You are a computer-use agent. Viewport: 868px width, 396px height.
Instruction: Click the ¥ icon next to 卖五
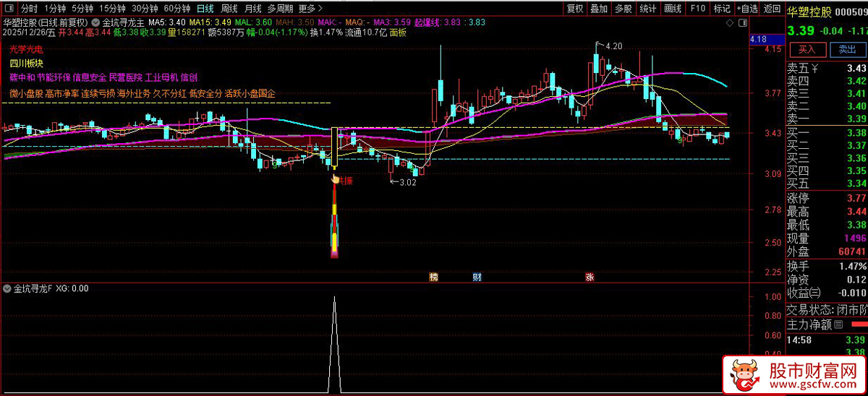pyautogui.click(x=814, y=68)
